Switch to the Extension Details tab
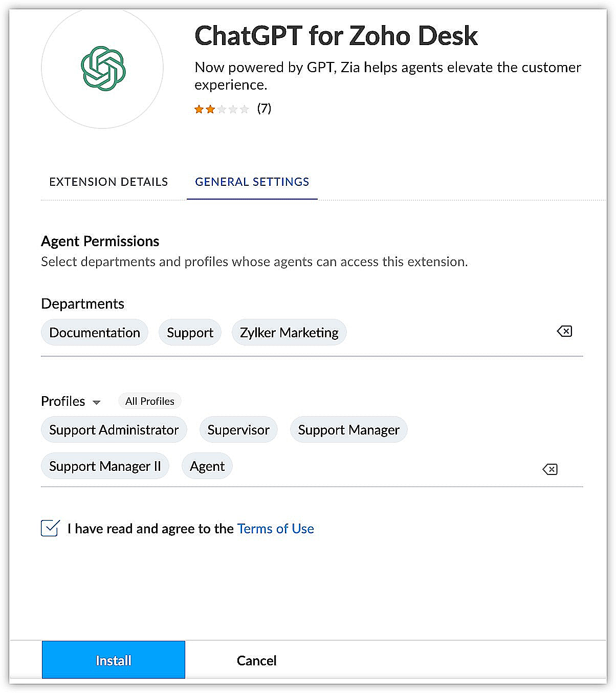 coord(108,182)
